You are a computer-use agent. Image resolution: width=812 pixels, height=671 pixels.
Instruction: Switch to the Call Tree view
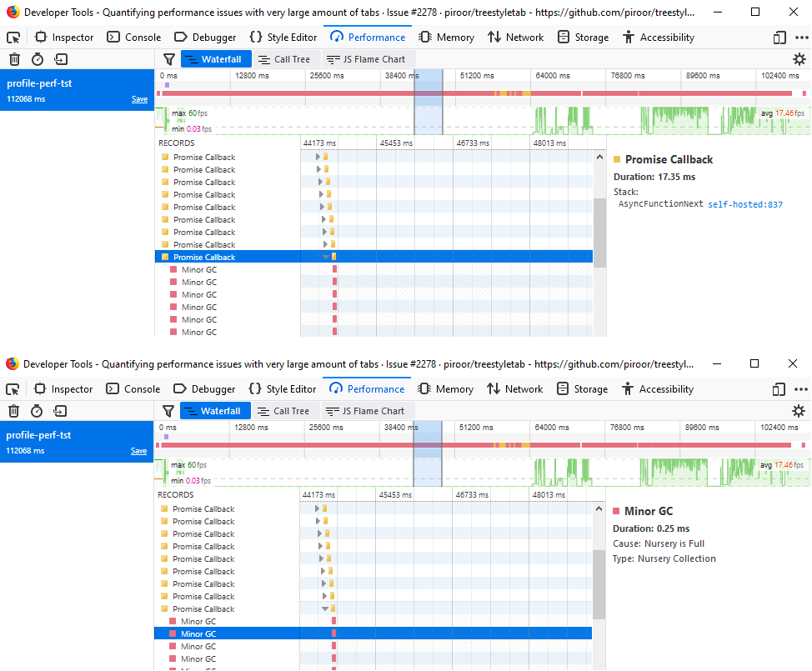[x=286, y=59]
